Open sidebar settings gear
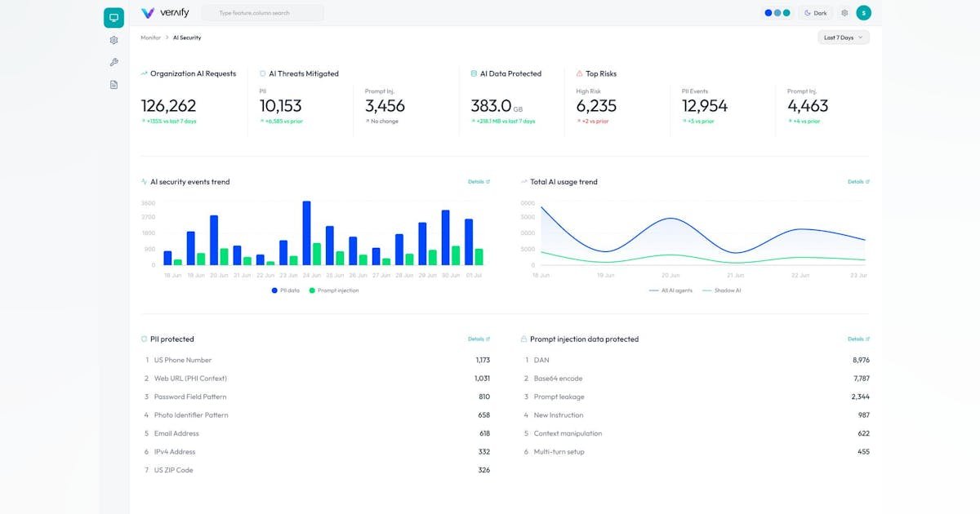Viewport: 980px width, 514px height. click(x=114, y=40)
